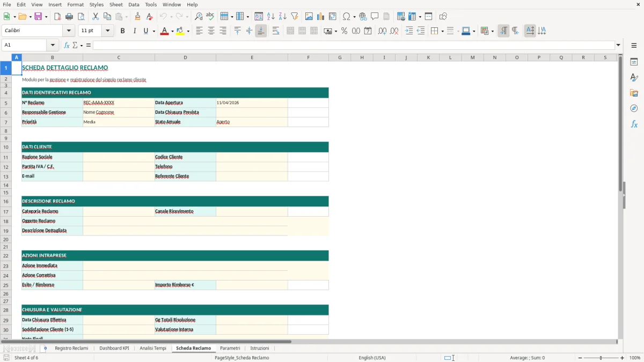Insert special character omega icon
644x362 pixels.
347,17
